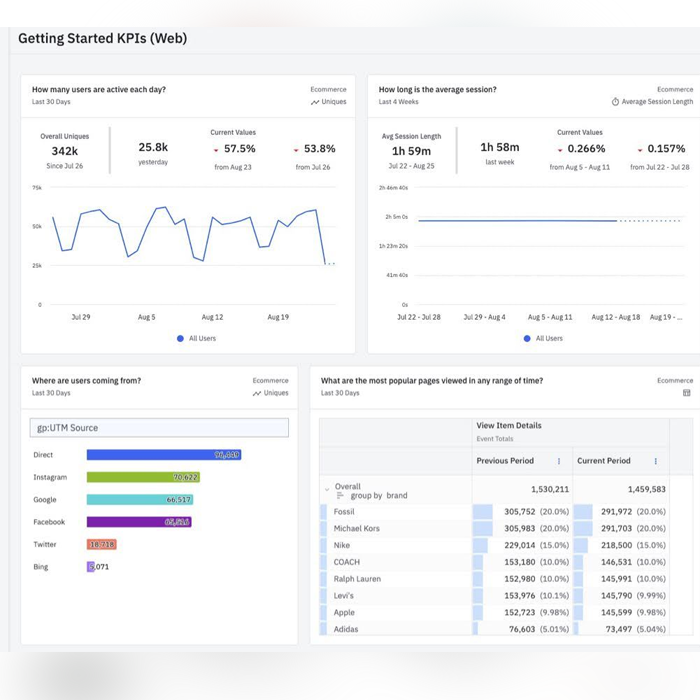The height and width of the screenshot is (700, 700).
Task: Click the group by brand icon
Action: coord(340,496)
